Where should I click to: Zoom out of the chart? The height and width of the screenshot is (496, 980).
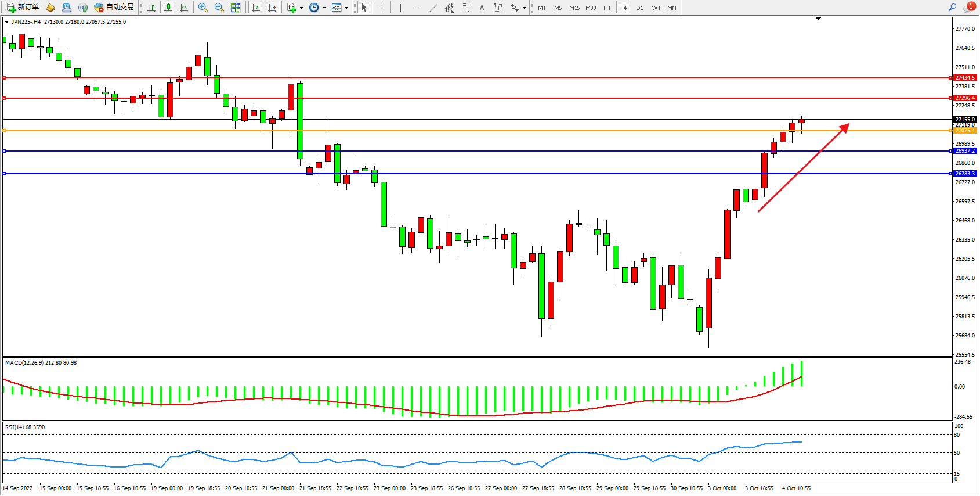click(219, 8)
